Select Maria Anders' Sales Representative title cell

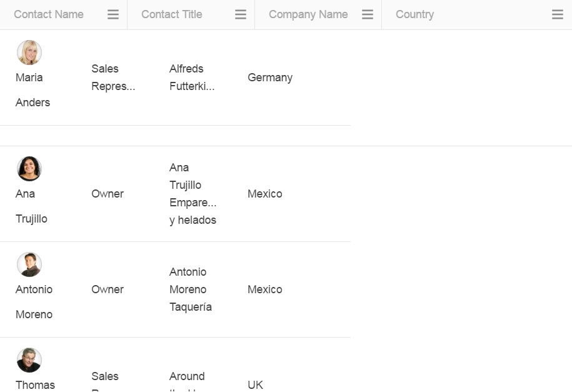(x=113, y=78)
